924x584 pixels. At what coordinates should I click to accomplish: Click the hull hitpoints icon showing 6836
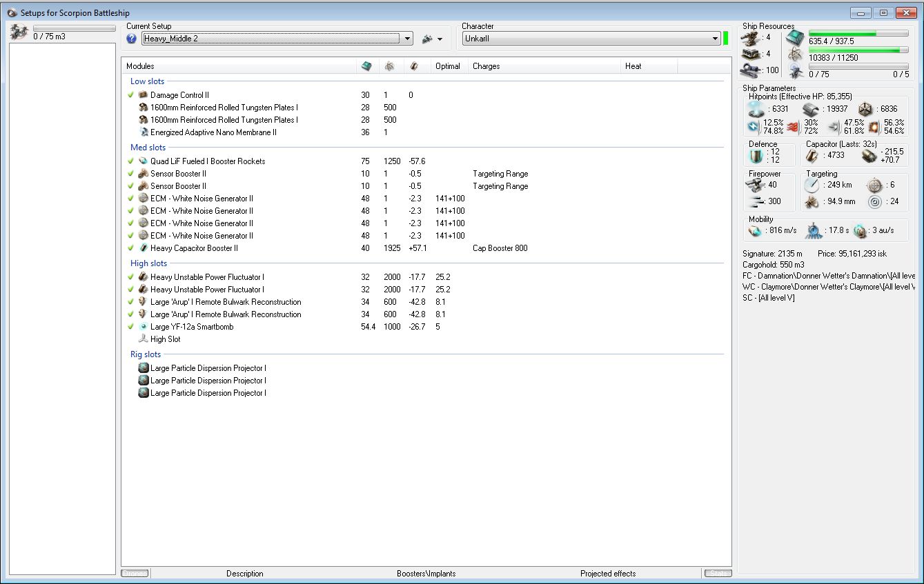[865, 109]
